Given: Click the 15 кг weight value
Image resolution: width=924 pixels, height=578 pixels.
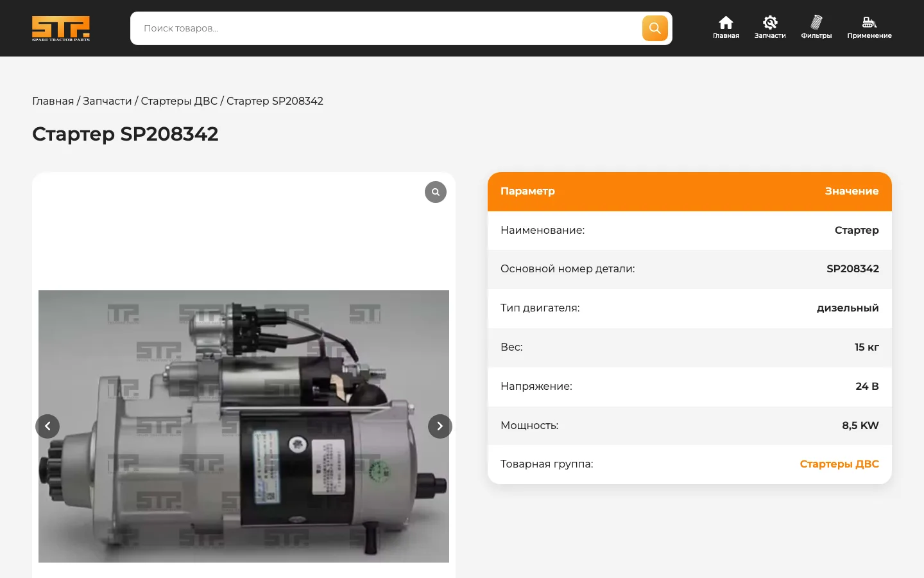Looking at the screenshot, I should tap(867, 347).
